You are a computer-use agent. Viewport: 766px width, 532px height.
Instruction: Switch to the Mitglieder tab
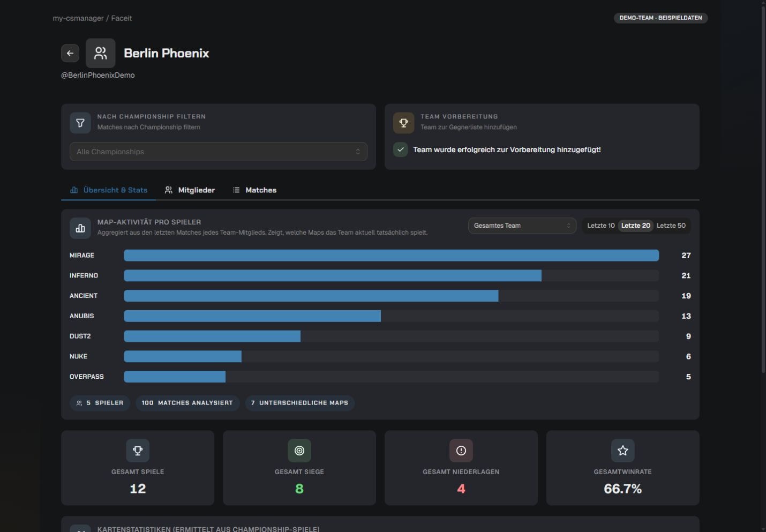pos(190,190)
